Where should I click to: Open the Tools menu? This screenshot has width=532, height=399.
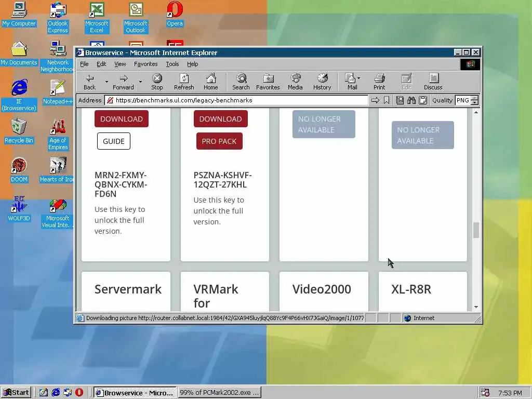[172, 64]
